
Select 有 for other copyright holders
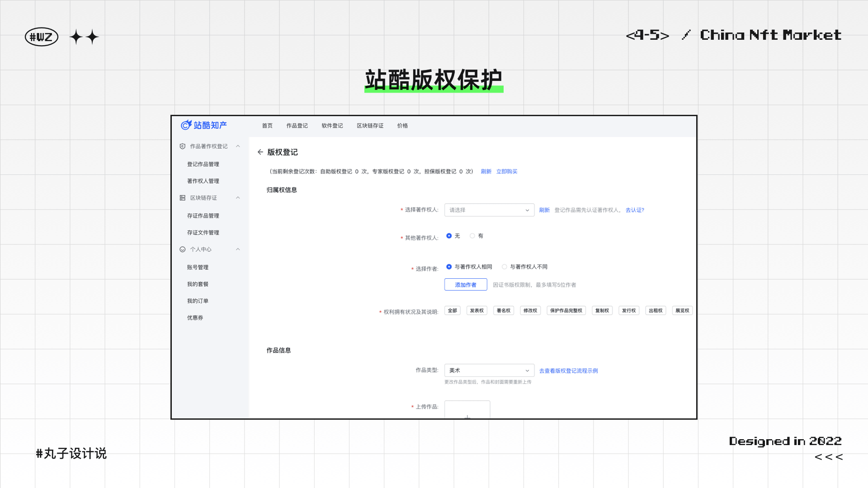(x=472, y=236)
